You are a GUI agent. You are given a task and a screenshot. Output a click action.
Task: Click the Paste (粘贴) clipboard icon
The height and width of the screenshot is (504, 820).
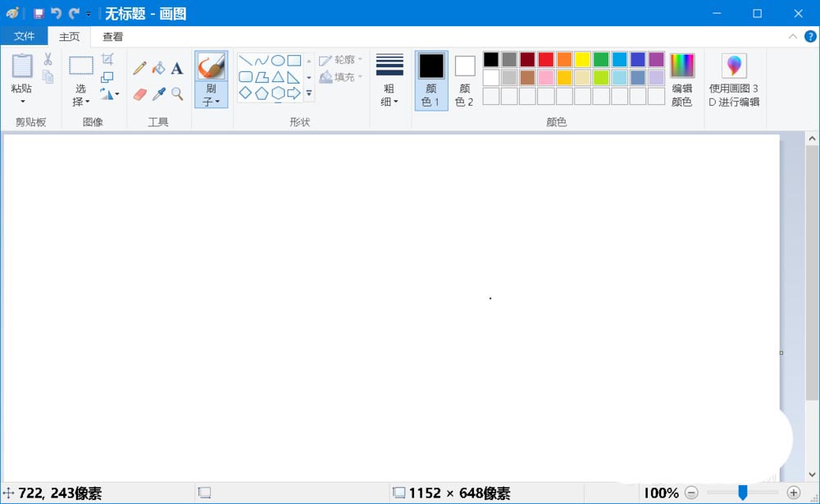22,66
